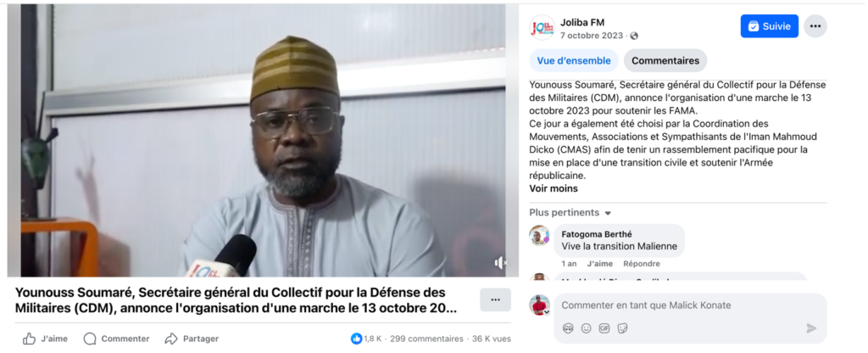This screenshot has width=868, height=353.
Task: Switch to the Commentaires tab
Action: point(665,60)
